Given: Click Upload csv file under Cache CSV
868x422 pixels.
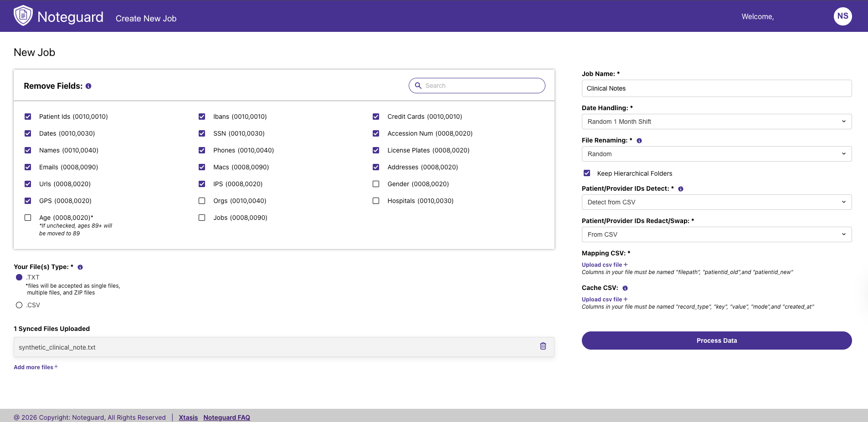Looking at the screenshot, I should 605,299.
